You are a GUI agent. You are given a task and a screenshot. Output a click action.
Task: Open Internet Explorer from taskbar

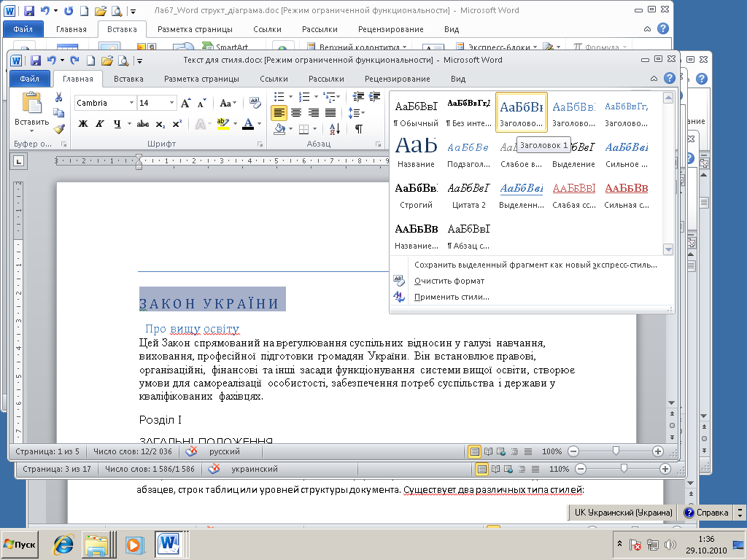pos(63,545)
